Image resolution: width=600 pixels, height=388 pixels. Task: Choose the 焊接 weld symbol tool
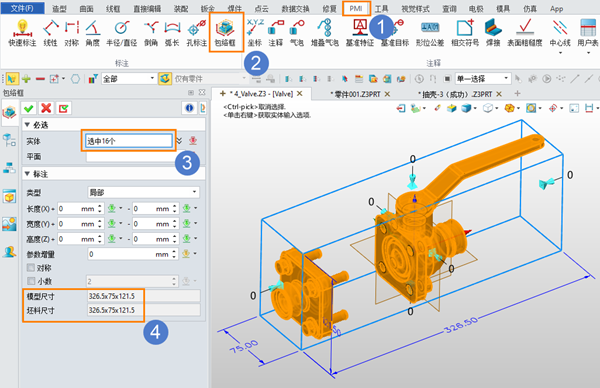(493, 33)
